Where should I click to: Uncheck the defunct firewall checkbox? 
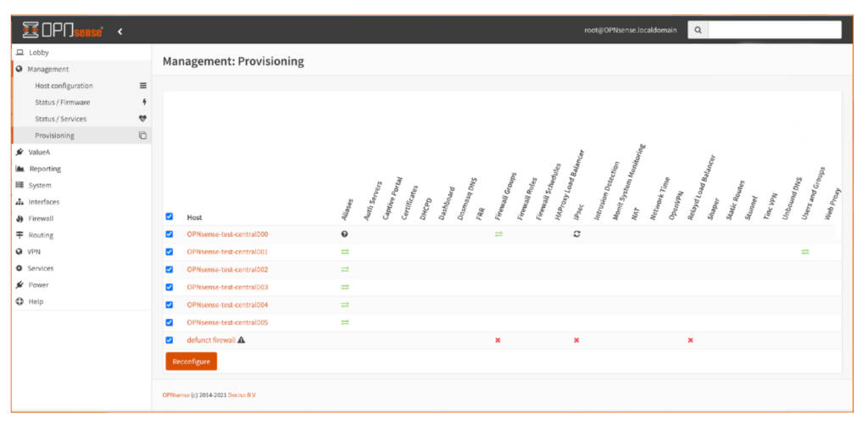(170, 340)
